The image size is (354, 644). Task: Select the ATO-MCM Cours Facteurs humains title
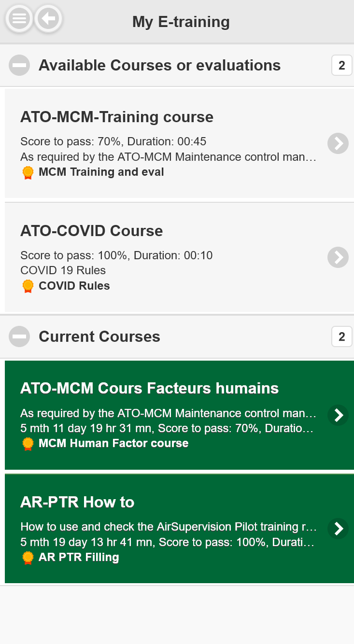[150, 388]
